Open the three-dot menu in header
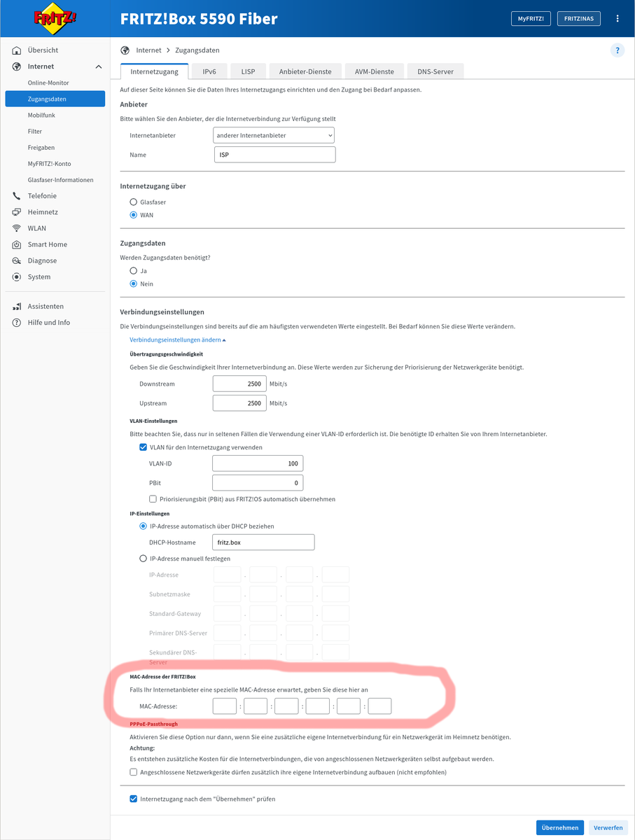Image resolution: width=635 pixels, height=840 pixels. [617, 19]
